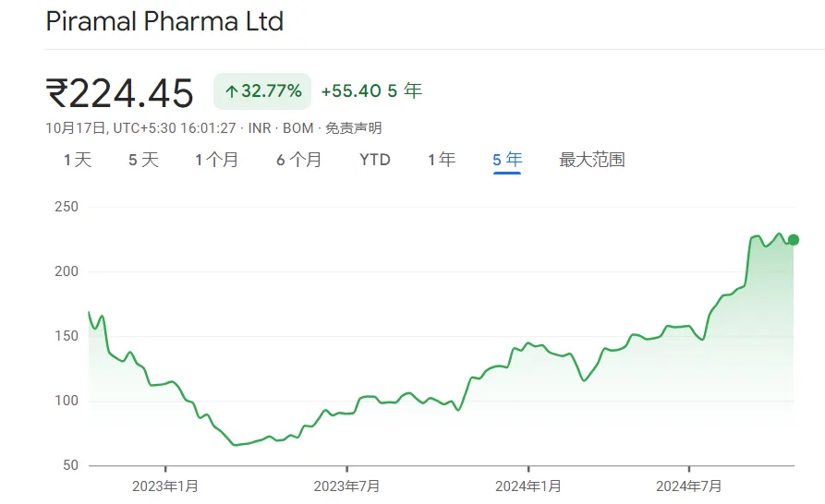Show the 1个月 chart range
Screen dimensions: 825x504
(x=216, y=160)
